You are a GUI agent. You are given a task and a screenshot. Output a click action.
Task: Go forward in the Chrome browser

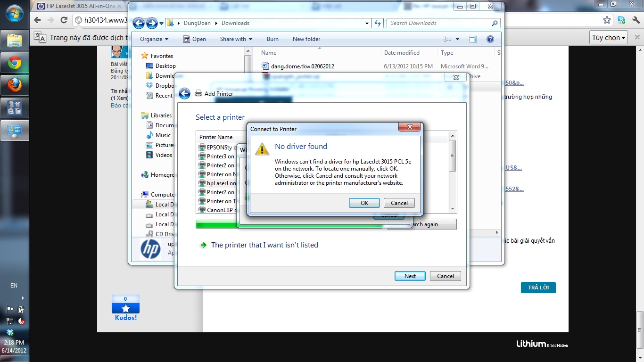click(51, 20)
